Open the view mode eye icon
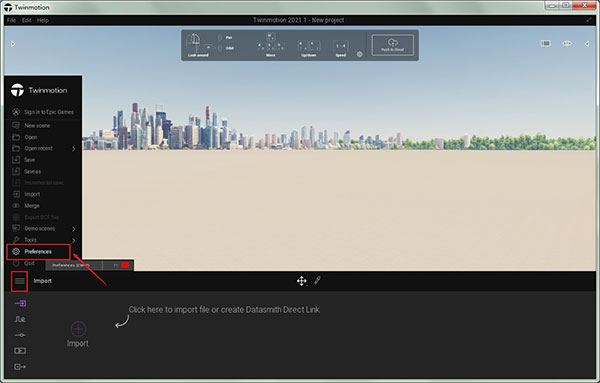Screen dimensions: 600x383 (567, 44)
